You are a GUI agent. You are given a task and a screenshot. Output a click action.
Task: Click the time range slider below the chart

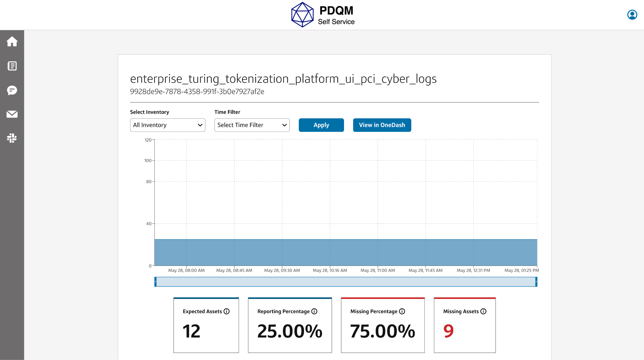click(346, 282)
